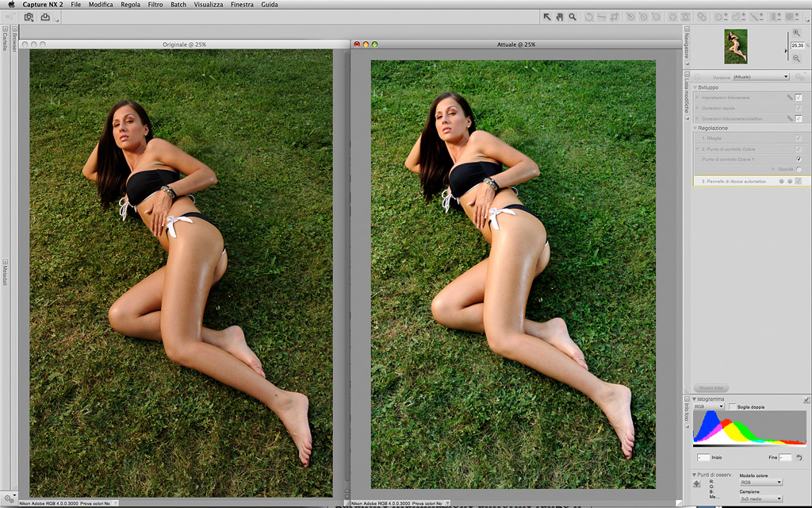Click the batch gear icon beside Versione
Screen dimensions: 812x508
point(800,77)
